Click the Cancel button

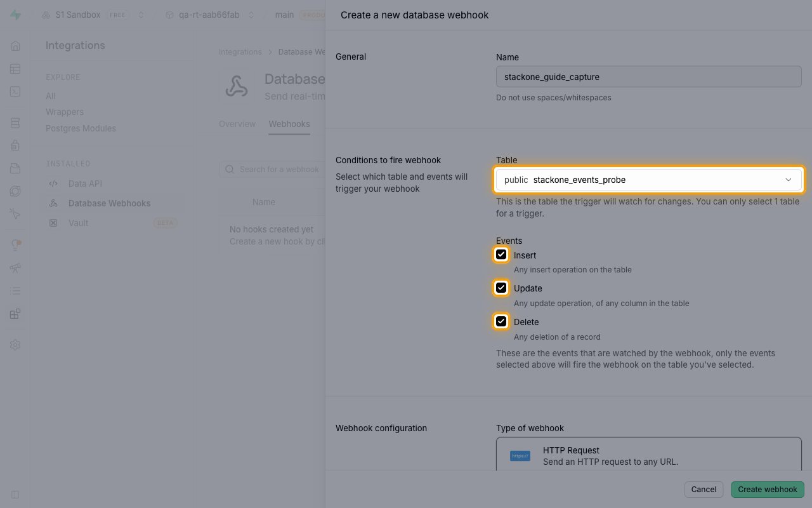pos(704,490)
